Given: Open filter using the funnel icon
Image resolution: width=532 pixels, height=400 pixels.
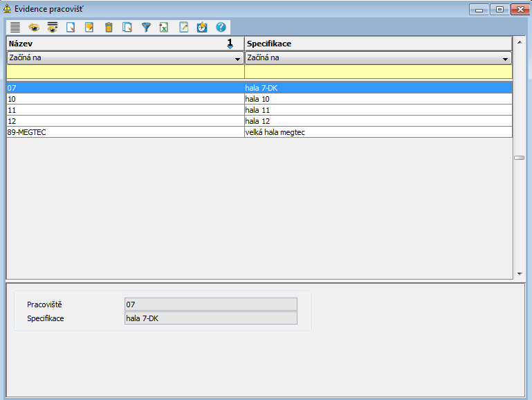Looking at the screenshot, I should pos(145,28).
